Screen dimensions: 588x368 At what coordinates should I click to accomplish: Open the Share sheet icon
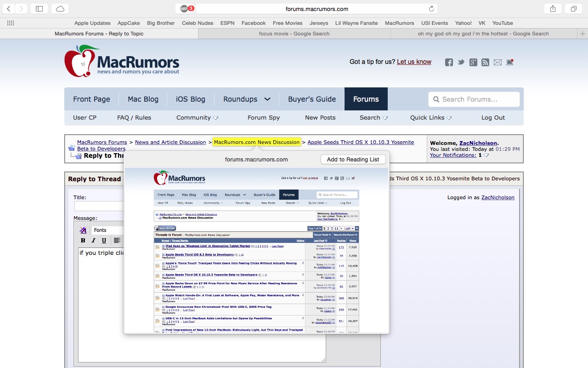point(553,9)
